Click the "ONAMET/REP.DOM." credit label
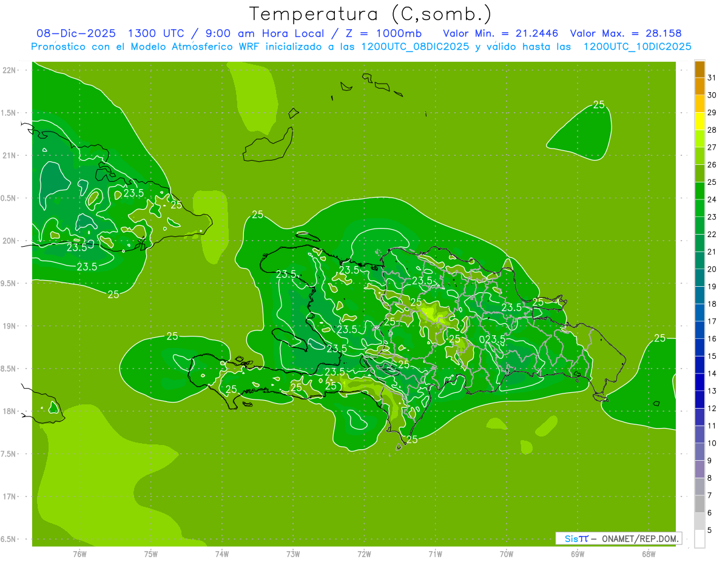Image resolution: width=728 pixels, height=562 pixels. tap(640, 538)
